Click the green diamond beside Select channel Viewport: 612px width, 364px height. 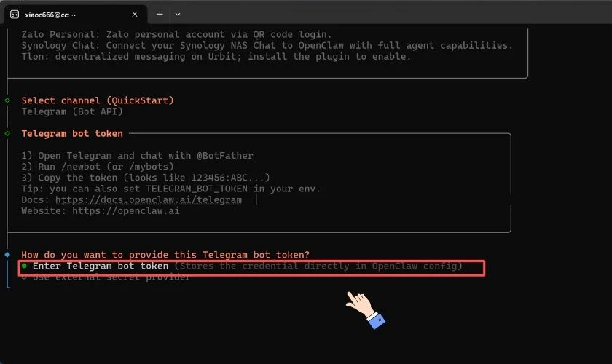tap(7, 100)
